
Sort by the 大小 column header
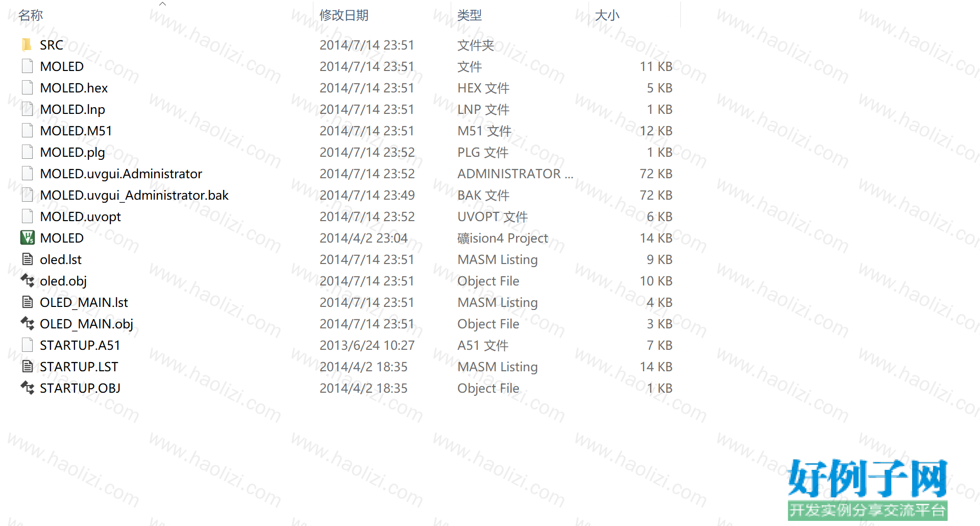(x=607, y=15)
